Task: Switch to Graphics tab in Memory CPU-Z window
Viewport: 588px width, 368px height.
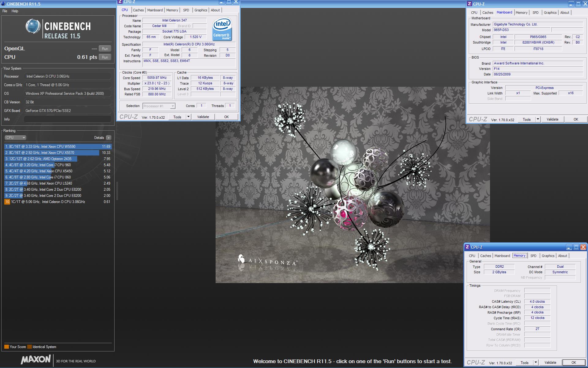Action: click(x=548, y=256)
